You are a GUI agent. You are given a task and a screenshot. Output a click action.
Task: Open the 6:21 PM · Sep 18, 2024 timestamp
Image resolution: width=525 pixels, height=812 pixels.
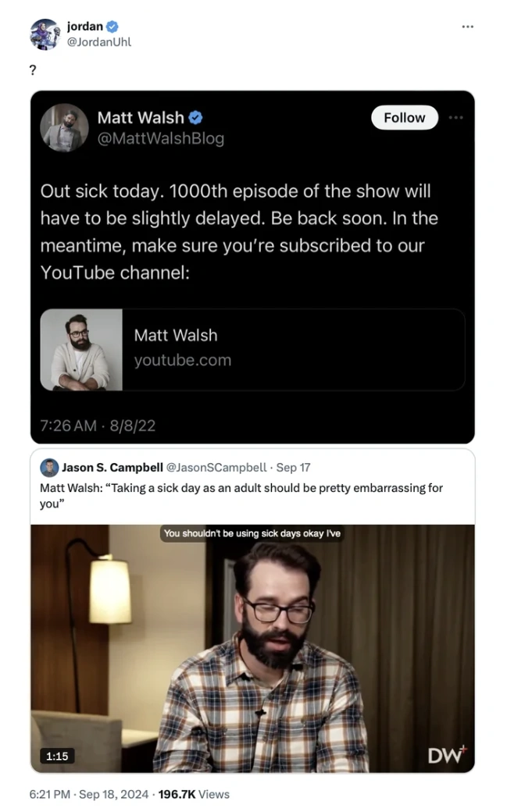[x=89, y=794]
